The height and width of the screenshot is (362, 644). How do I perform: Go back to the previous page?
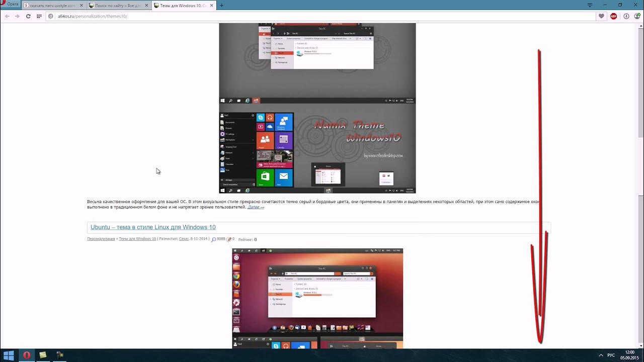tap(7, 16)
